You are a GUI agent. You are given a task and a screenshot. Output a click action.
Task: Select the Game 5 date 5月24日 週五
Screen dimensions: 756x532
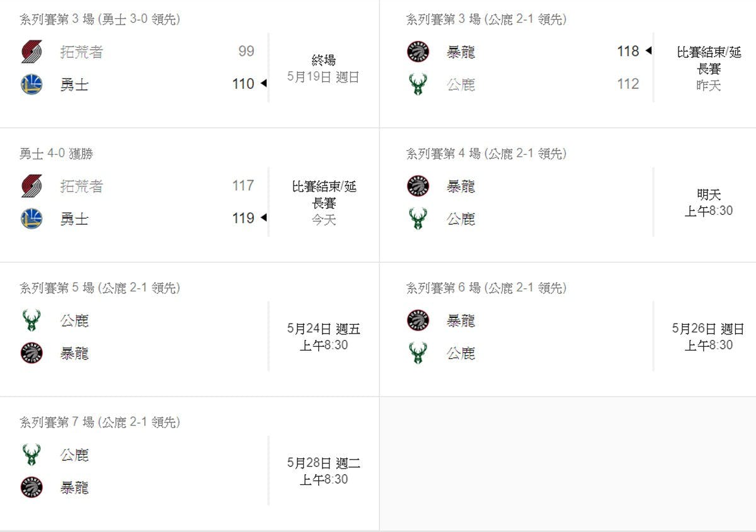(323, 329)
